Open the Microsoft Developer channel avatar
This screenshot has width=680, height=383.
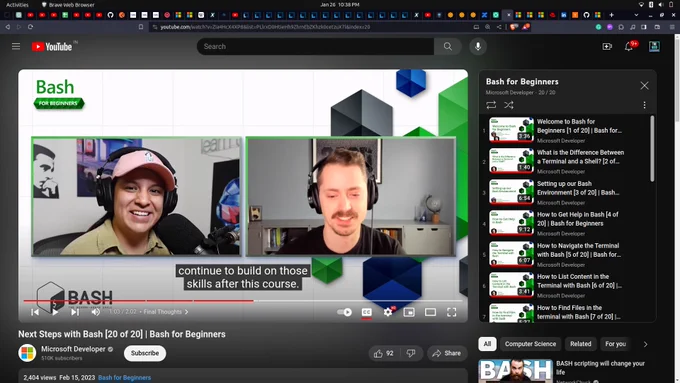27,353
